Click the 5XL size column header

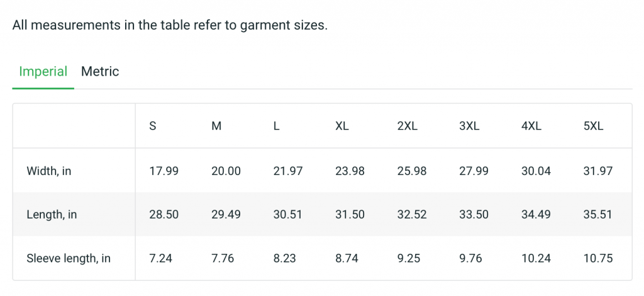click(x=593, y=126)
